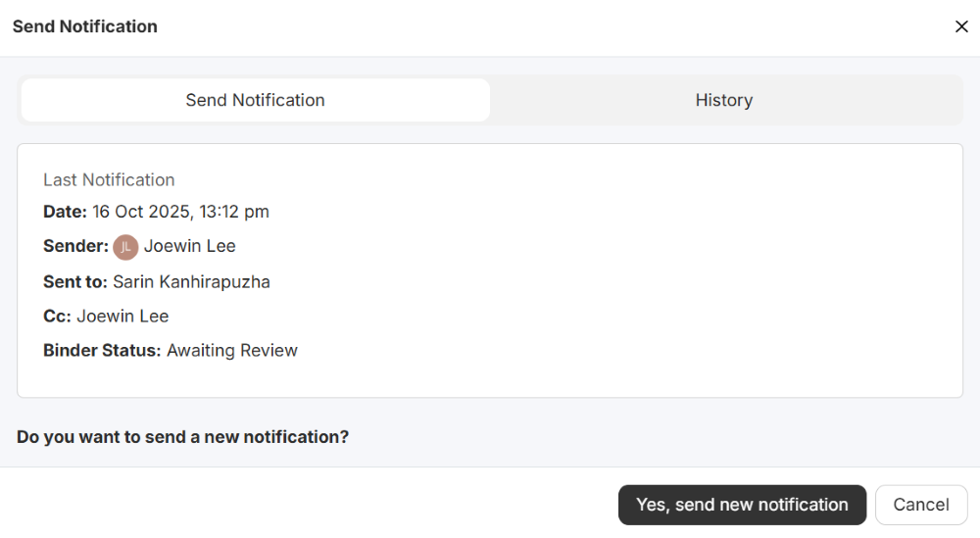Click the JL sender avatar icon
The width and height of the screenshot is (980, 538).
(125, 247)
